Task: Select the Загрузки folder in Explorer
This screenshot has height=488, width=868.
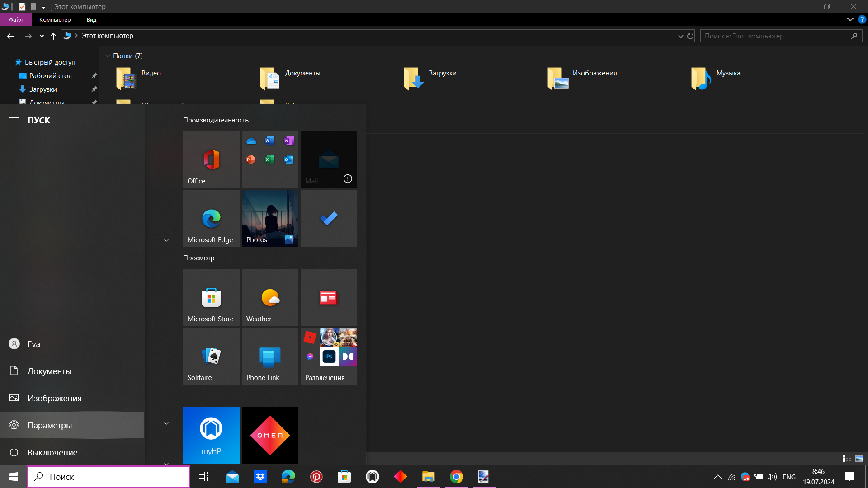Action: [x=430, y=78]
